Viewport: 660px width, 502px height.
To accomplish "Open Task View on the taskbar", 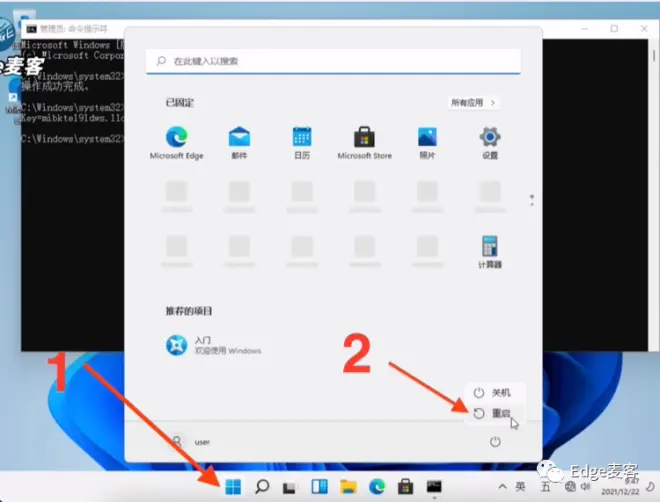I will (290, 487).
